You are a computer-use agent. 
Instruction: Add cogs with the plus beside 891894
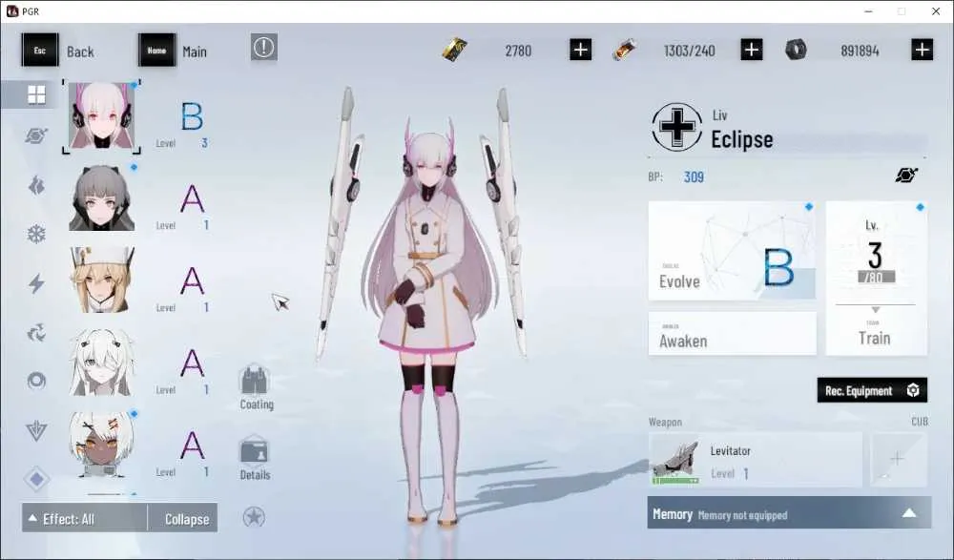[922, 50]
